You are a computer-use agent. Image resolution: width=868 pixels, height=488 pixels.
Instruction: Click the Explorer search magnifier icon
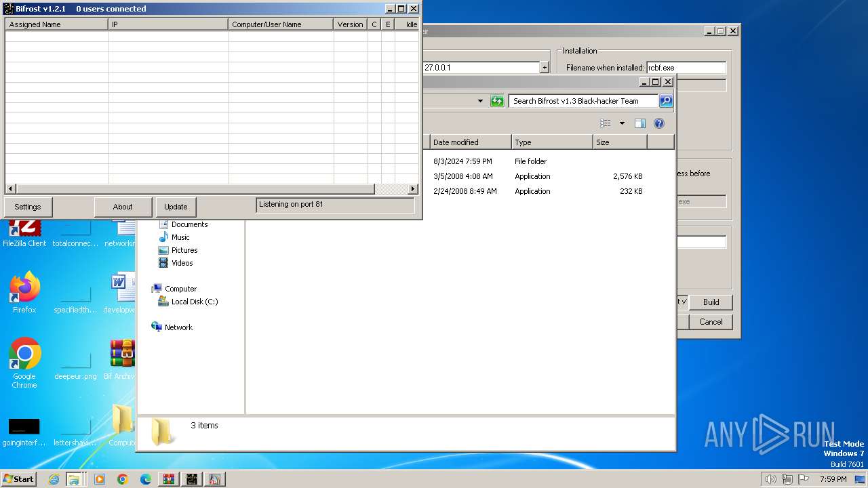coord(666,101)
